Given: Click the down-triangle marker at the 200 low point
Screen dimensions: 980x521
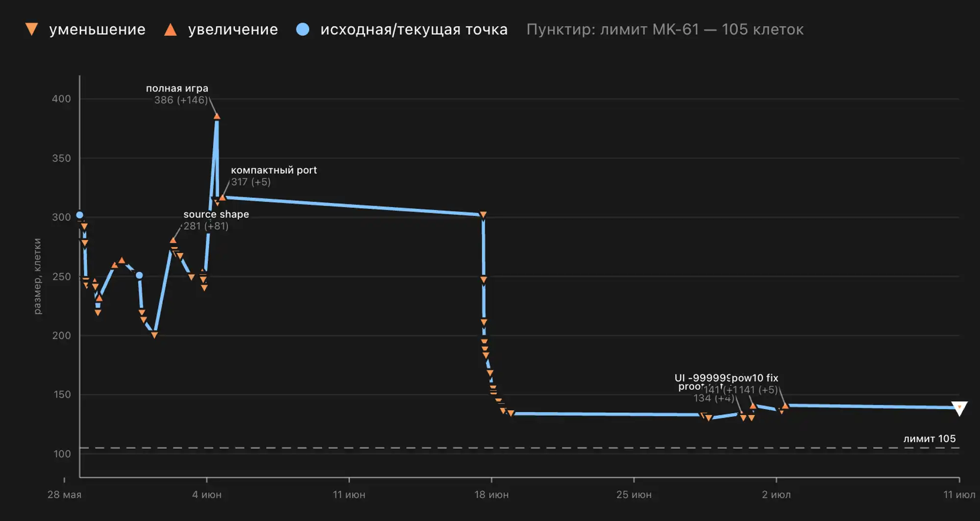Looking at the screenshot, I should tap(154, 335).
